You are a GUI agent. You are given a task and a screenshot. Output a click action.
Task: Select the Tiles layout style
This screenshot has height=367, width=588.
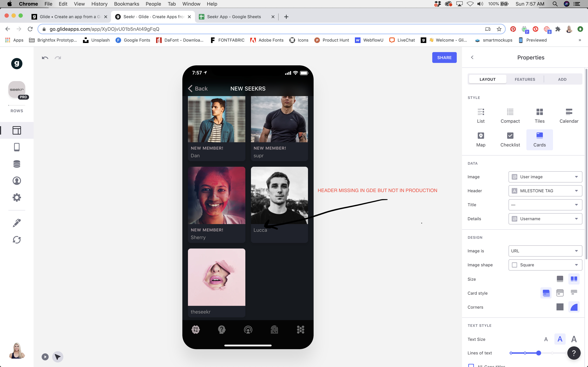pyautogui.click(x=539, y=116)
